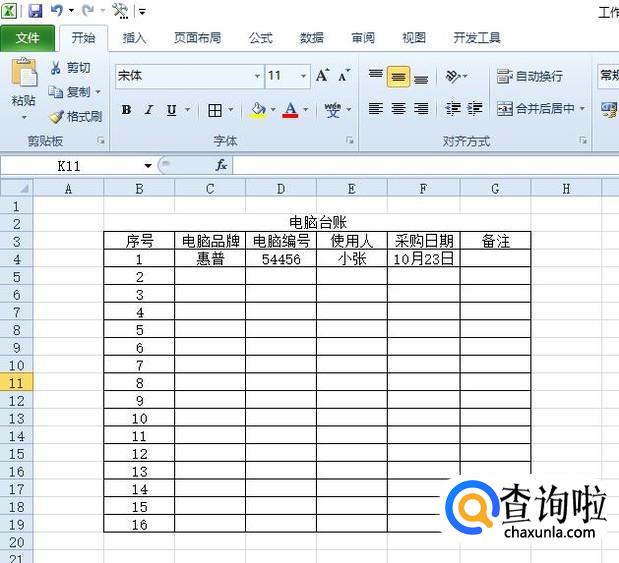This screenshot has height=563, width=619.
Task: Switch to the 公式 (Formulas) tab
Action: tap(261, 38)
